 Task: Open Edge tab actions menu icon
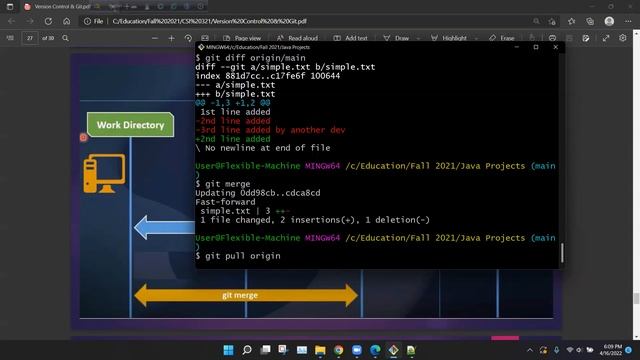[10, 7]
